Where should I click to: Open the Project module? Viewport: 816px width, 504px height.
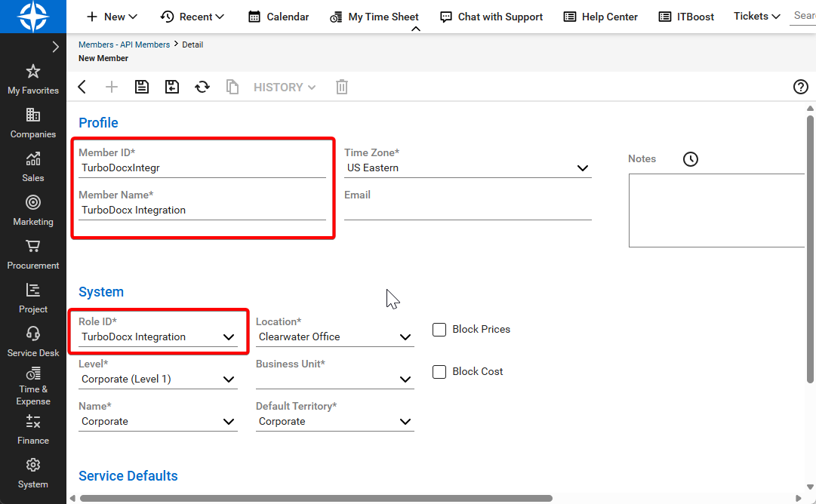(x=33, y=297)
